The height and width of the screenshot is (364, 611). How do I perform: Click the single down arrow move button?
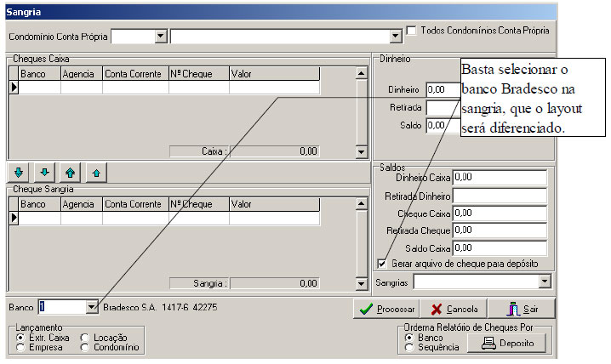point(45,172)
